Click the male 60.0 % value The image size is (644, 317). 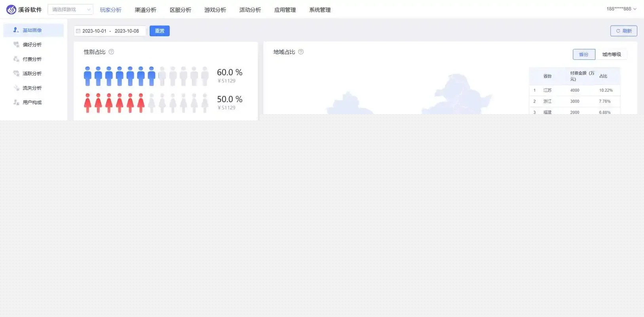230,72
